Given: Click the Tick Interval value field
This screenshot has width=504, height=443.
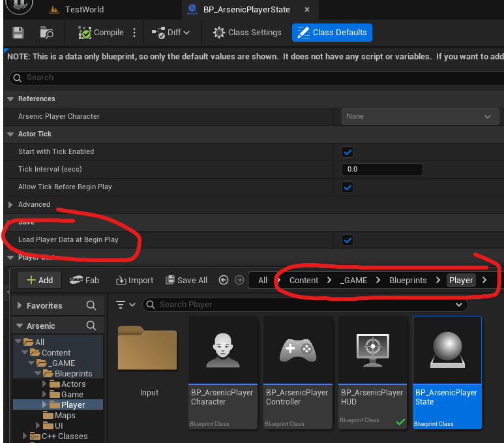Looking at the screenshot, I should coord(382,169).
